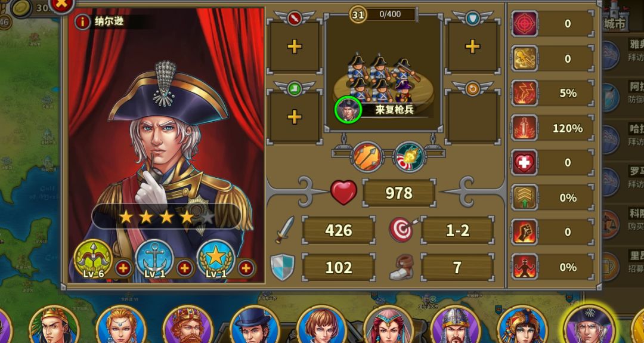This screenshot has width=644, height=343.
Task: Upgrade the gold star skill plus button
Action: [x=246, y=268]
